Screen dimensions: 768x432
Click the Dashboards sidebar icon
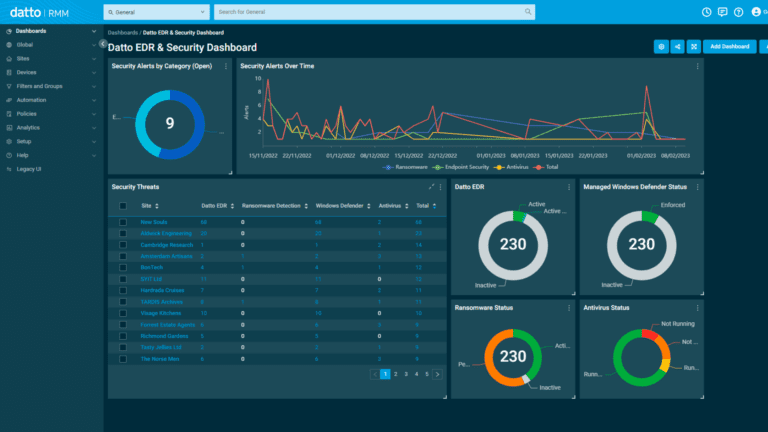click(x=9, y=31)
